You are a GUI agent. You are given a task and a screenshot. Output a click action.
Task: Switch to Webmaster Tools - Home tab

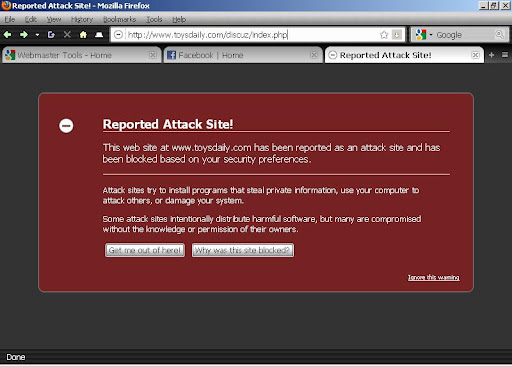[x=81, y=55]
